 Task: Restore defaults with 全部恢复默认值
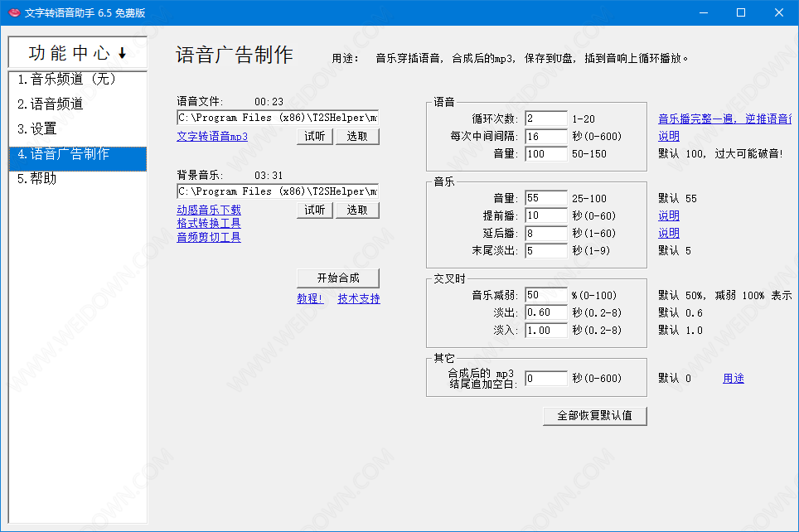[594, 415]
